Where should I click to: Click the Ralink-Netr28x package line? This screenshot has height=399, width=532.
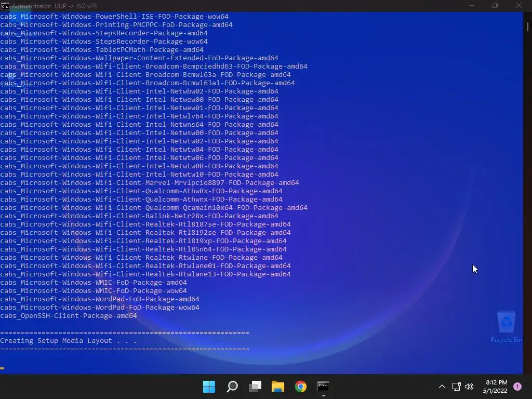[x=139, y=216]
